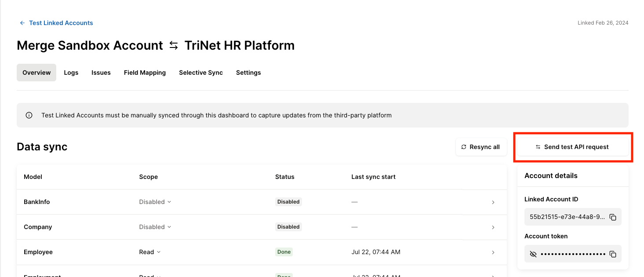The width and height of the screenshot is (644, 277).
Task: Click the Resync all button
Action: tap(481, 147)
